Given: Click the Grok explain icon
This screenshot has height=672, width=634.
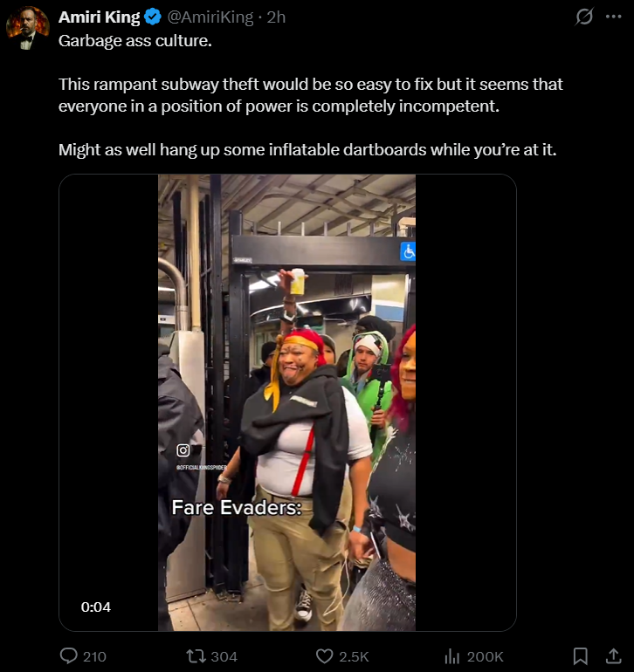Looking at the screenshot, I should tap(584, 17).
